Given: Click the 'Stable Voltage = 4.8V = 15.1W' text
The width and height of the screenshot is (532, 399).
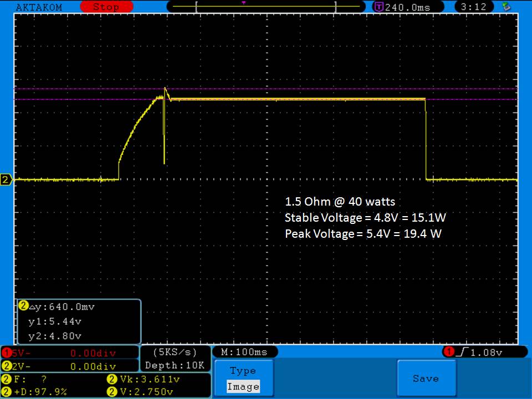Looking at the screenshot, I should coord(365,217).
